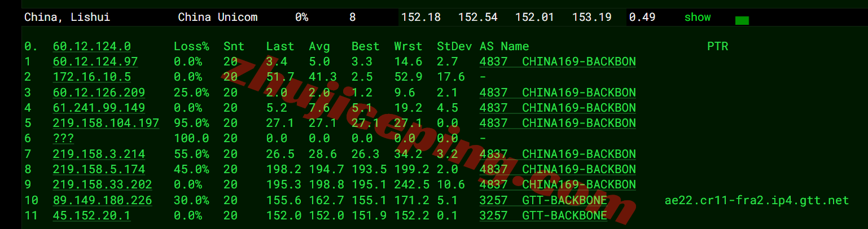The height and width of the screenshot is (229, 868).
Task: Open IP link 219.158.104.197
Action: coord(106,123)
